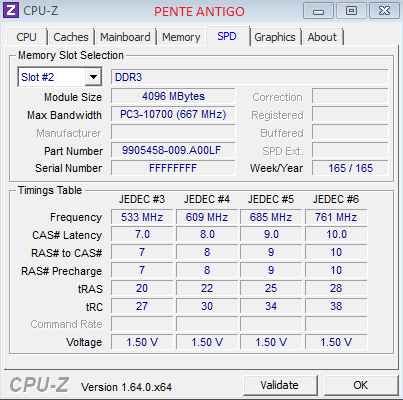
Task: Click the DDR3 memory type field
Action: coord(250,77)
